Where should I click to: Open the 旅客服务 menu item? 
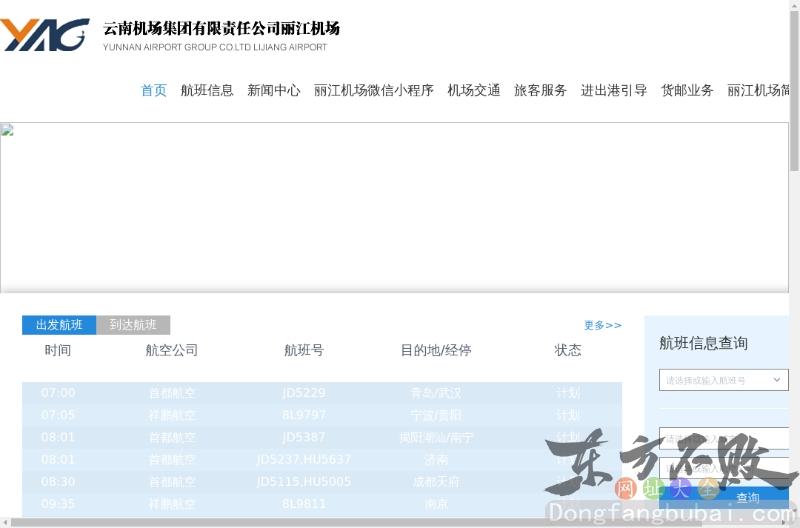coord(540,90)
